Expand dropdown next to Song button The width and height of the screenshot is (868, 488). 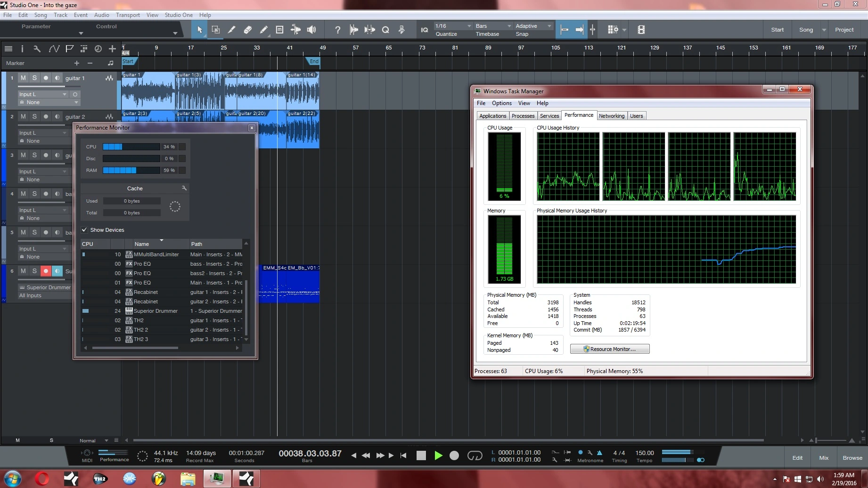tap(824, 30)
